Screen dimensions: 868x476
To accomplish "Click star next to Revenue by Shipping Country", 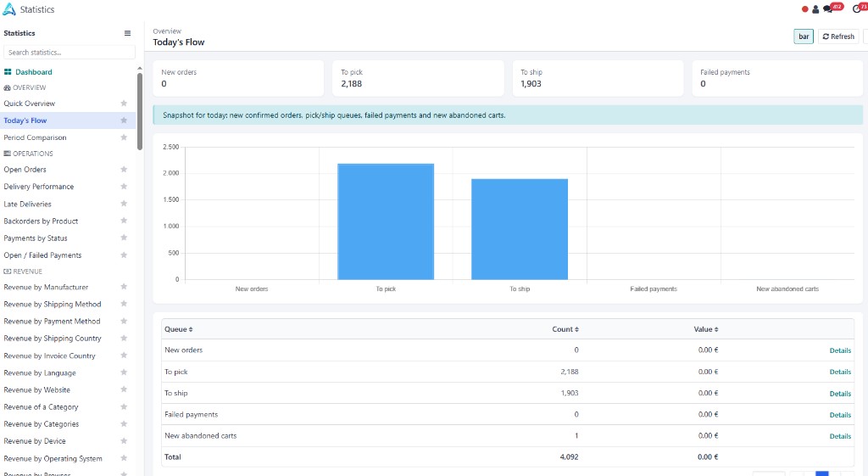I will (x=124, y=338).
